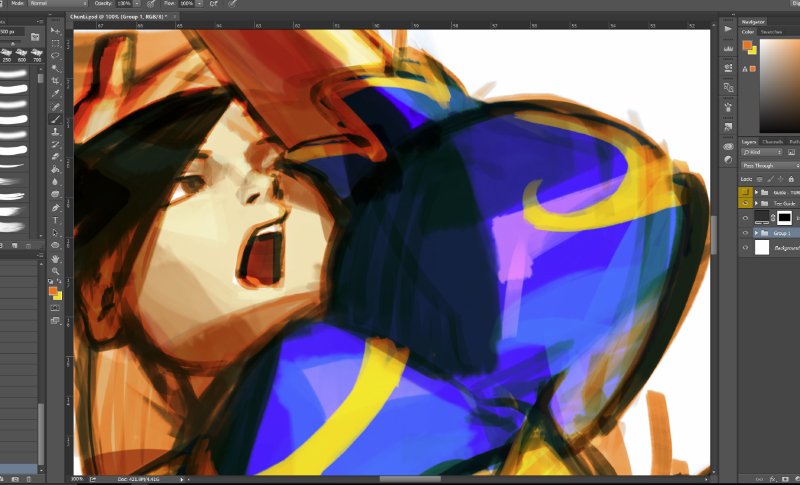Pick the 250 brush preset
Viewport: 800px width, 485px height.
coord(7,55)
